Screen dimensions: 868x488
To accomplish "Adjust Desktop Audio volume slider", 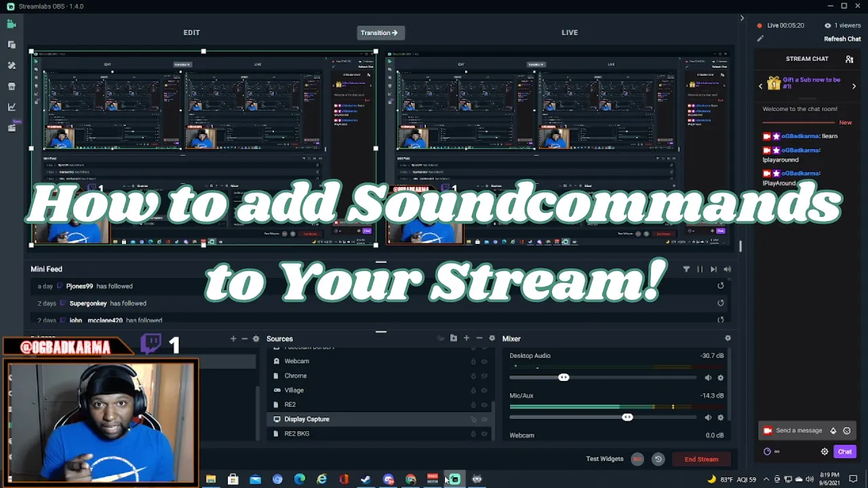I will 564,378.
